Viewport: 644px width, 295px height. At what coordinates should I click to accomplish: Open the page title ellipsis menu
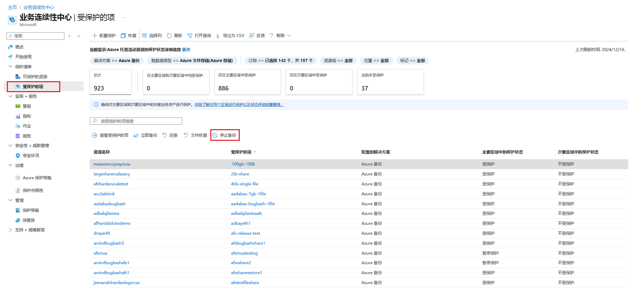(x=124, y=17)
